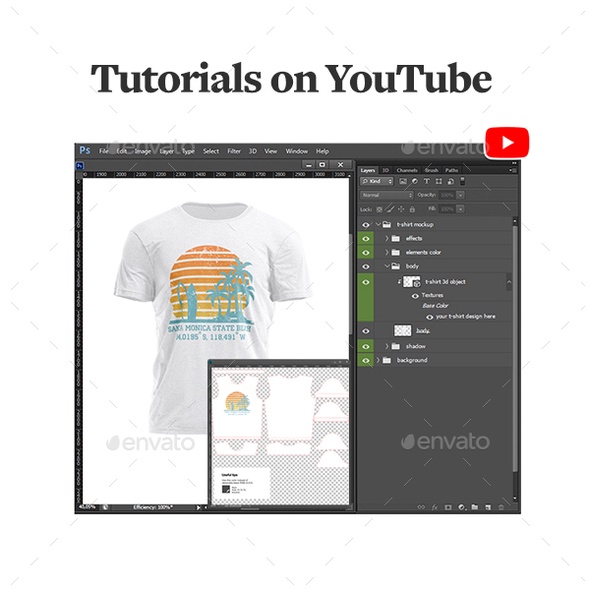Image resolution: width=590 pixels, height=590 pixels.
Task: Click the Photoshop Ps logo icon
Action: click(x=85, y=151)
